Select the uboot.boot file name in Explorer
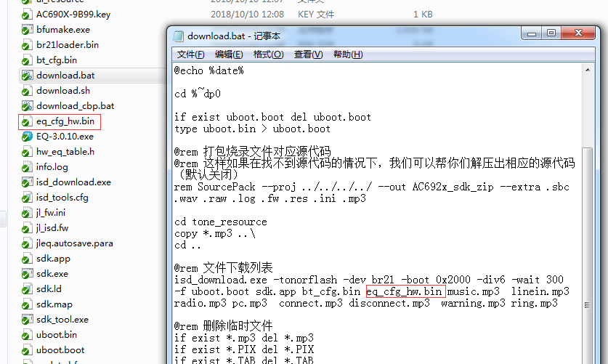Image resolution: width=608 pixels, height=364 pixels. 60,350
